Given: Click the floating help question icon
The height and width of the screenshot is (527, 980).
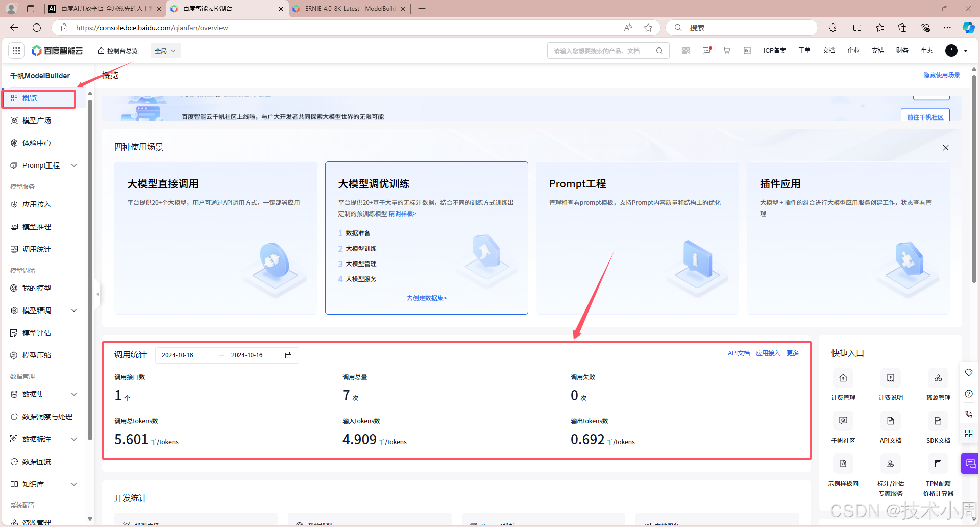Looking at the screenshot, I should click(x=969, y=394).
